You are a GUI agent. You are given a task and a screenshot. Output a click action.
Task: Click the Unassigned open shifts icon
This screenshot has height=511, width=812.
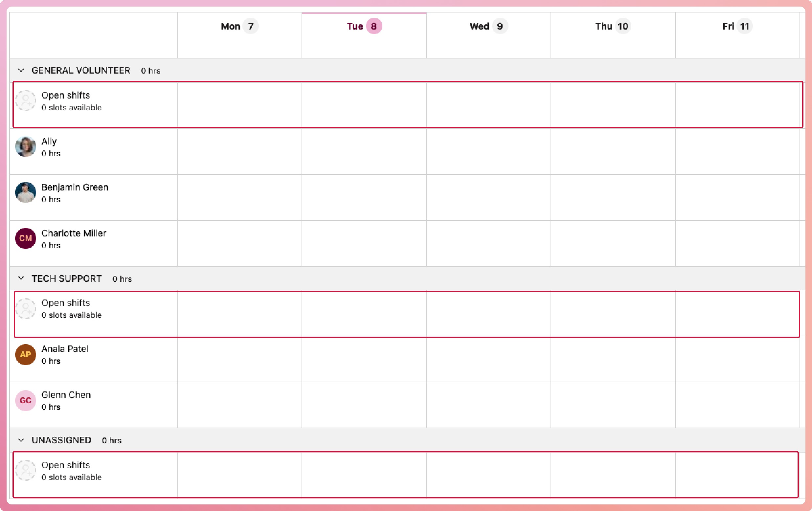click(26, 470)
